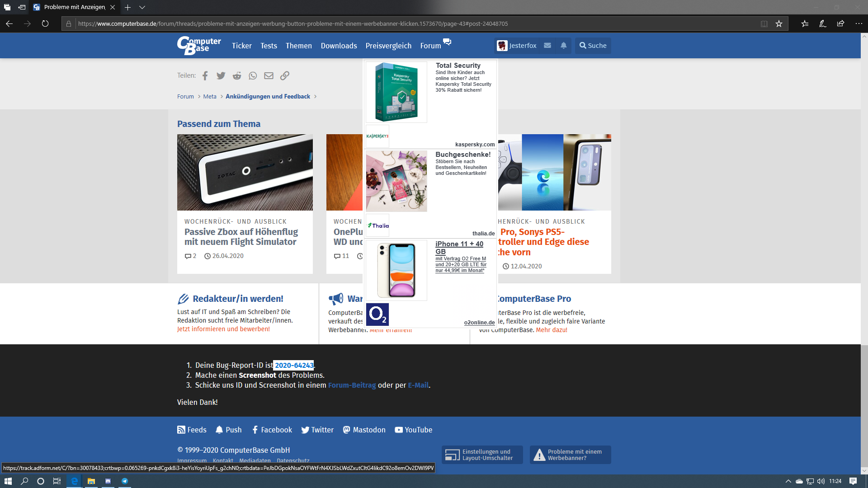Viewport: 868px width, 488px height.
Task: Share thread via Facebook icon
Action: (x=205, y=76)
